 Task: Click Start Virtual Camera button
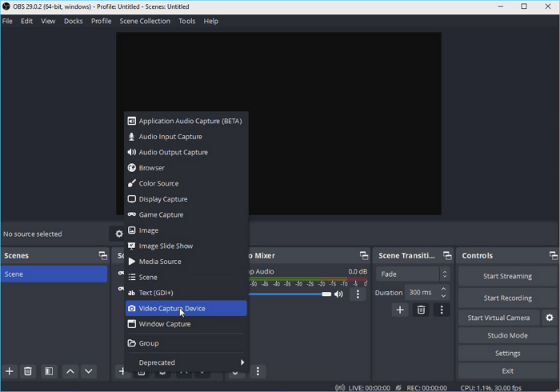pyautogui.click(x=498, y=318)
